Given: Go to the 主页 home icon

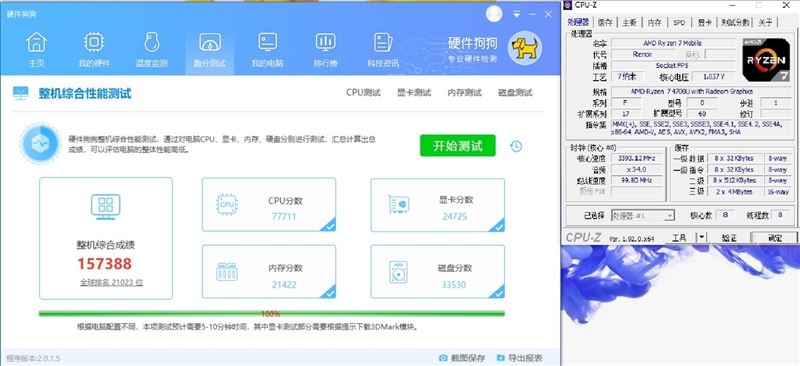Looking at the screenshot, I should (x=36, y=42).
